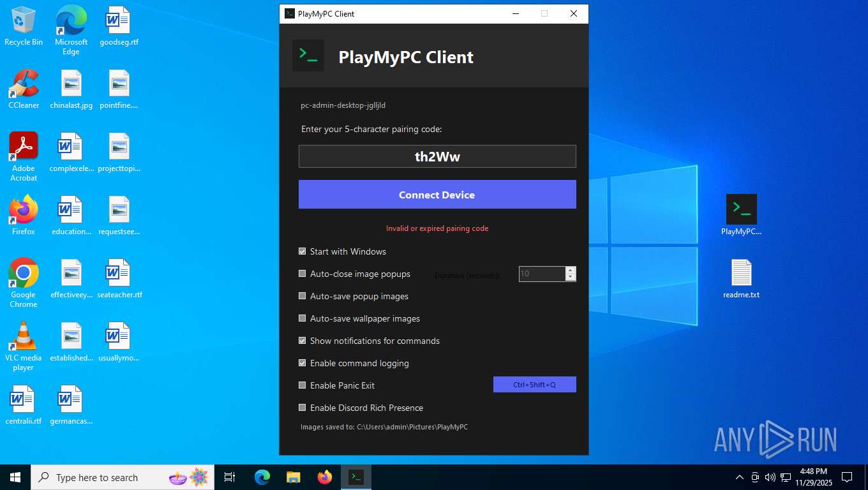The height and width of the screenshot is (490, 868).
Task: Click the Invalid or expired pairing code message
Action: [437, 228]
